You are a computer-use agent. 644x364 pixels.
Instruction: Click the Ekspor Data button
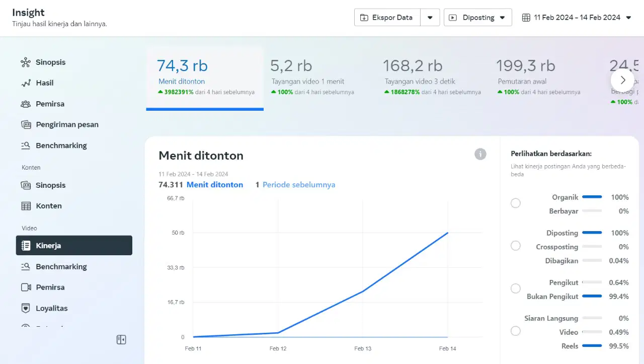pyautogui.click(x=387, y=18)
